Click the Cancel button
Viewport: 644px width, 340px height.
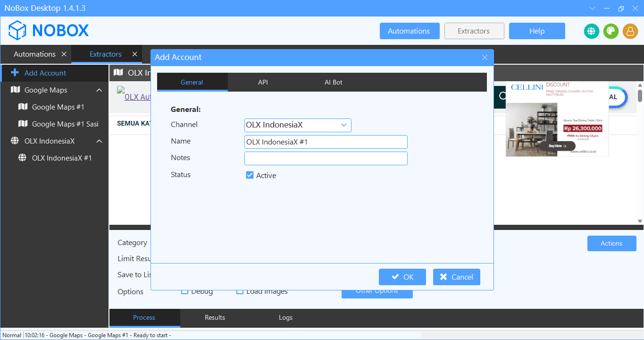(x=456, y=277)
